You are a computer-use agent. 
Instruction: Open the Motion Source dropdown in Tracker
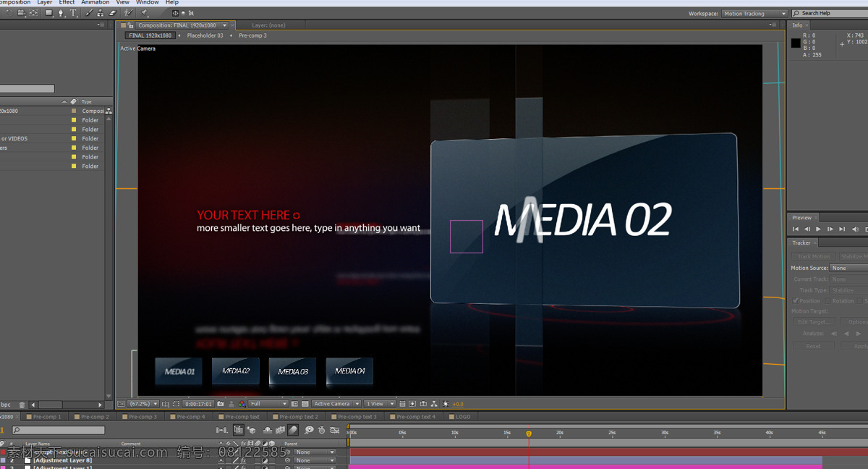click(848, 268)
